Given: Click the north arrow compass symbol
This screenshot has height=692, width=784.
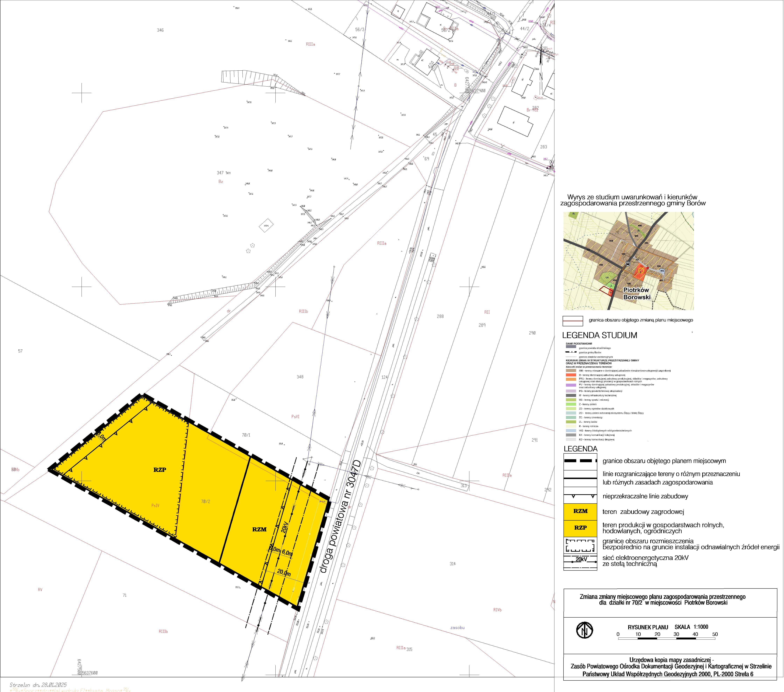Looking at the screenshot, I should pyautogui.click(x=584, y=630).
